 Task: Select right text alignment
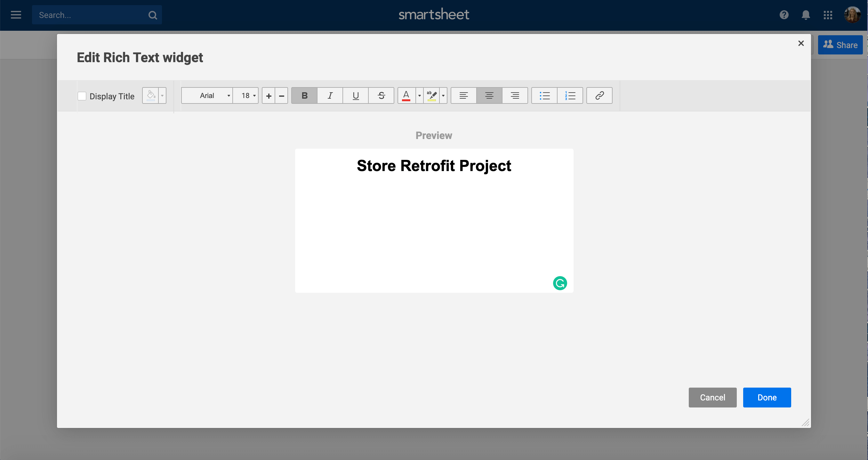pyautogui.click(x=515, y=95)
